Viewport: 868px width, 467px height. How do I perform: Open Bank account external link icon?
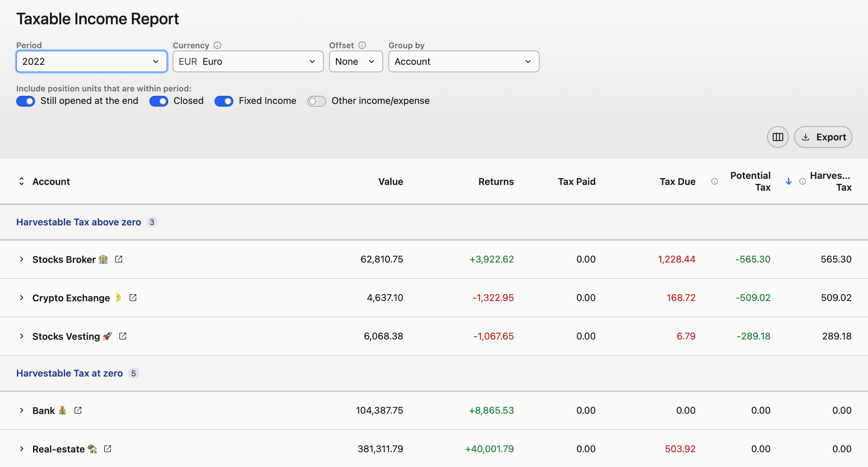pos(78,410)
